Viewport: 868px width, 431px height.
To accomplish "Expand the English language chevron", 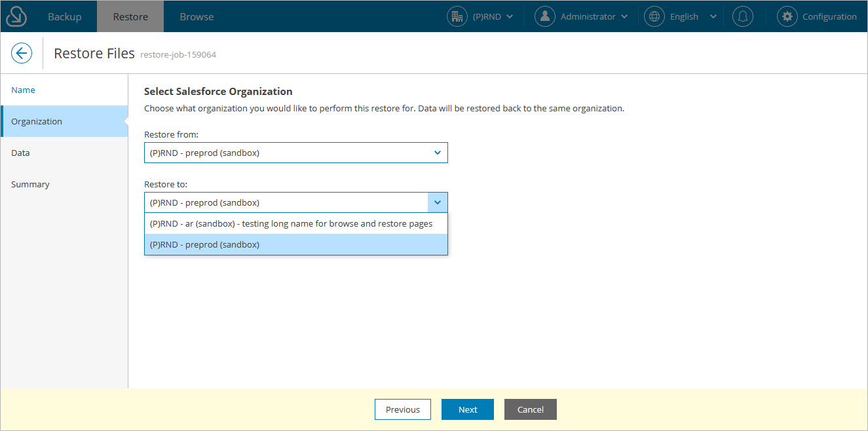I will tap(713, 17).
